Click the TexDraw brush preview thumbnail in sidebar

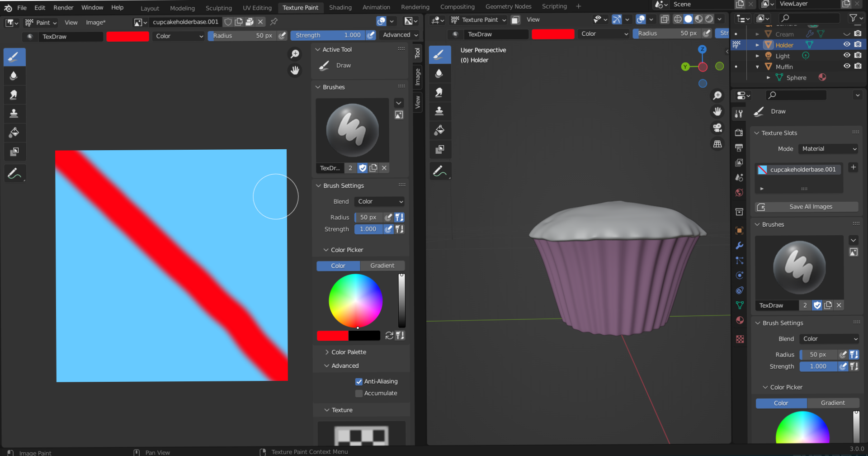353,130
